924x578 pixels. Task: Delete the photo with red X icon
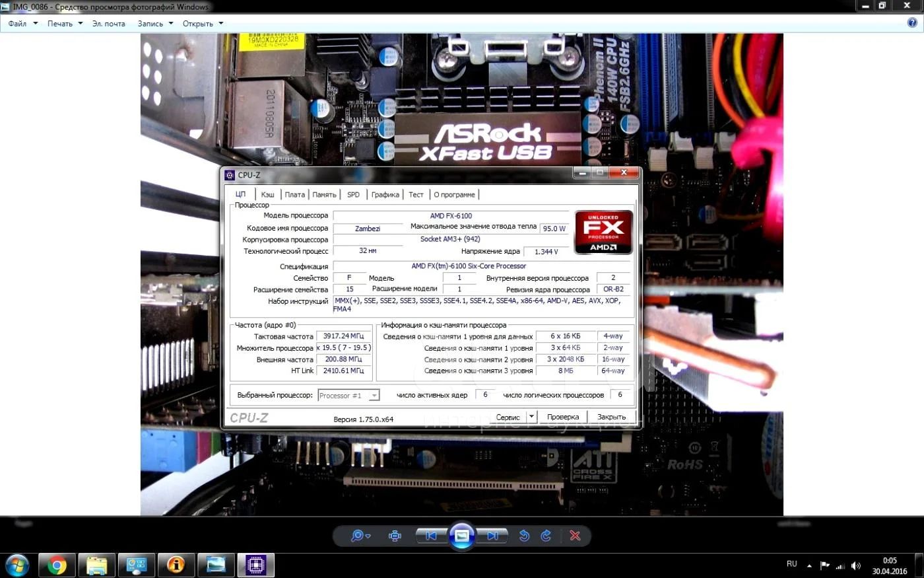tap(575, 536)
